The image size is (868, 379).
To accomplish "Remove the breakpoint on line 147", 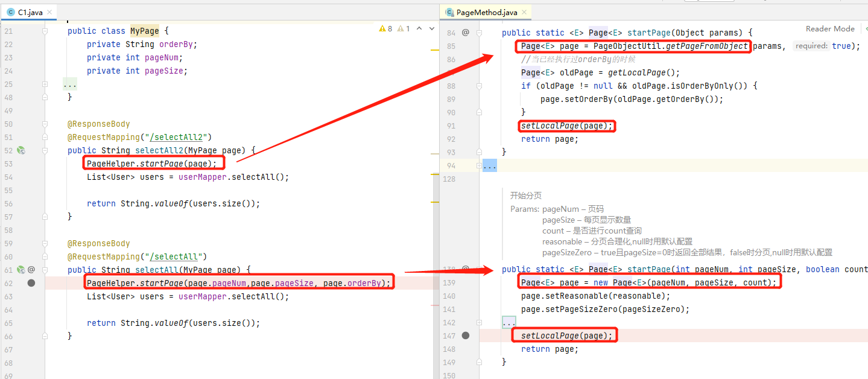I will 465,336.
